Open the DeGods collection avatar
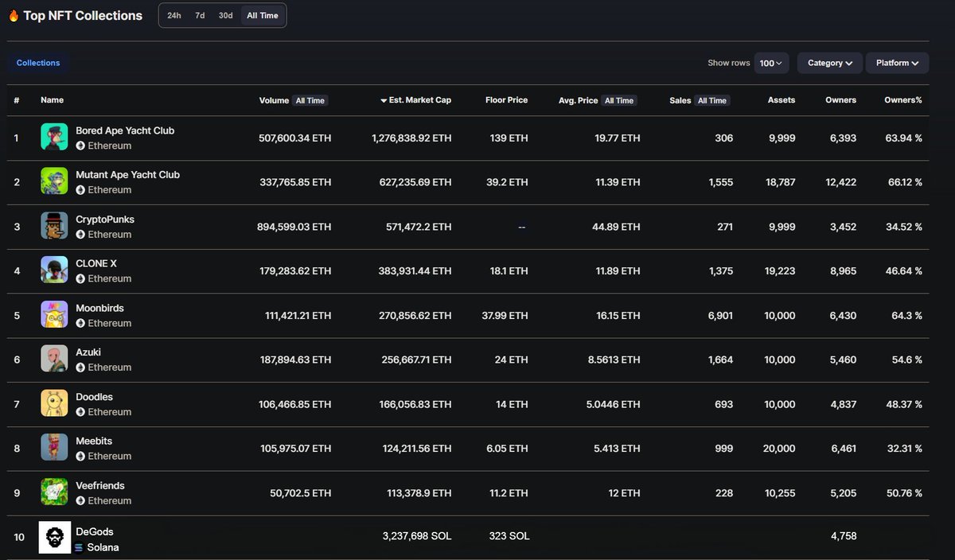This screenshot has width=955, height=560. (55, 538)
